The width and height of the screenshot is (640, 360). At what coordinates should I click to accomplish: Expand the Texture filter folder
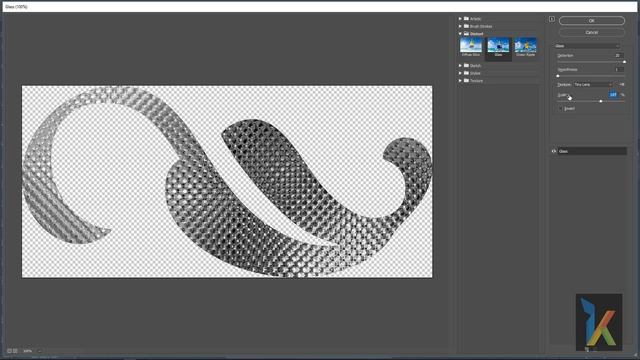[x=460, y=81]
